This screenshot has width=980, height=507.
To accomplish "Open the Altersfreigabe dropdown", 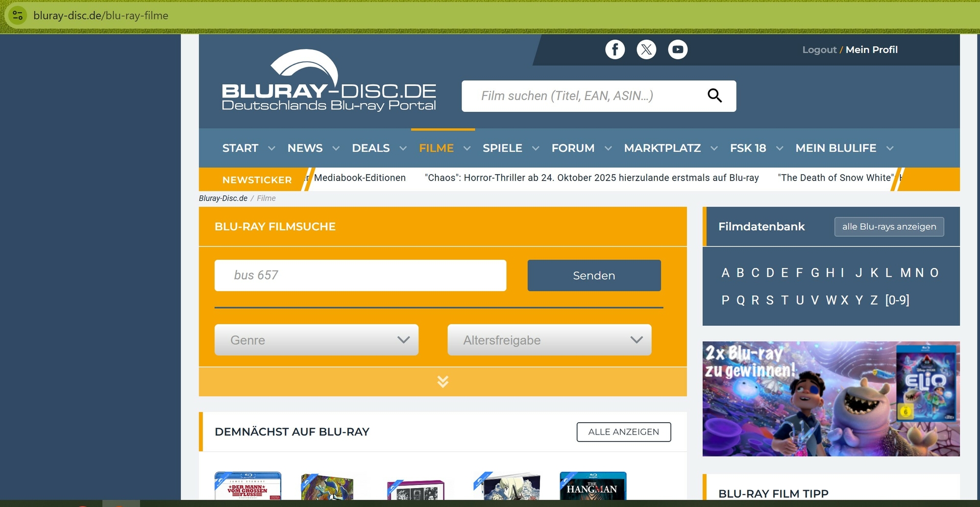I will point(549,340).
